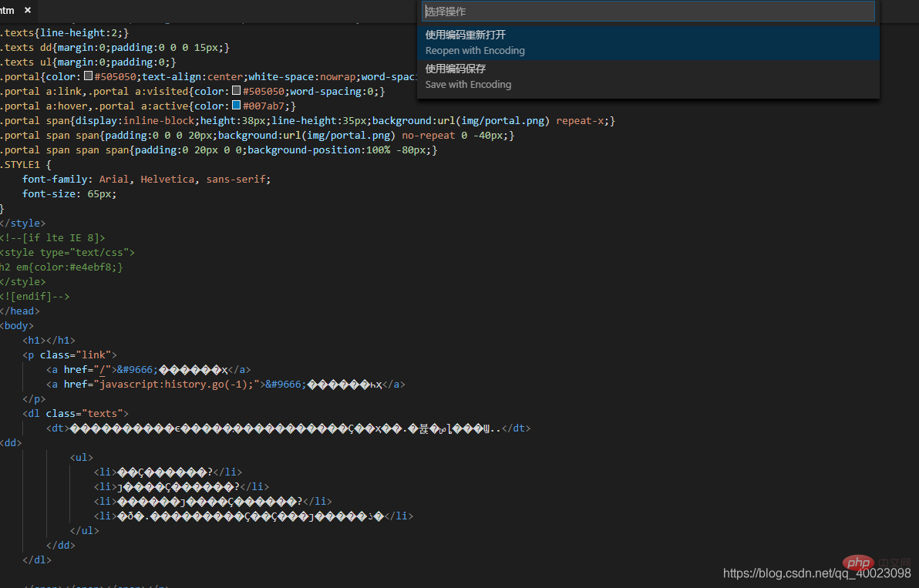Click the h2 em color rule line
Screen dimensions: 919x588
62,267
